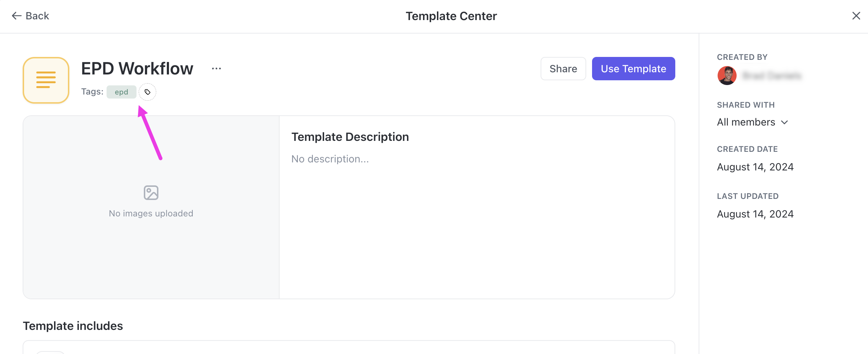Open the ellipsis menu beside EPD Workflow
This screenshot has height=354, width=868.
pos(216,69)
